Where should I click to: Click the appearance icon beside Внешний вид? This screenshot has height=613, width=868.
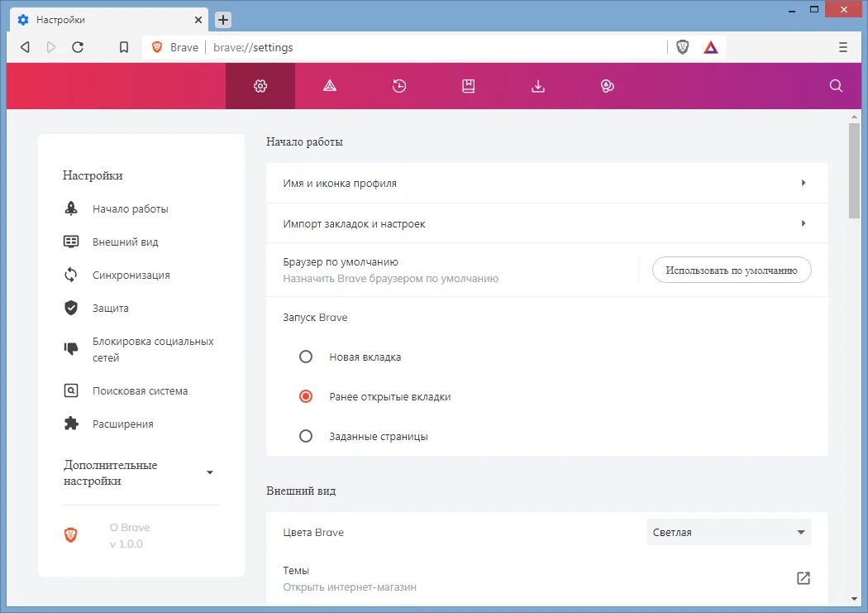71,242
